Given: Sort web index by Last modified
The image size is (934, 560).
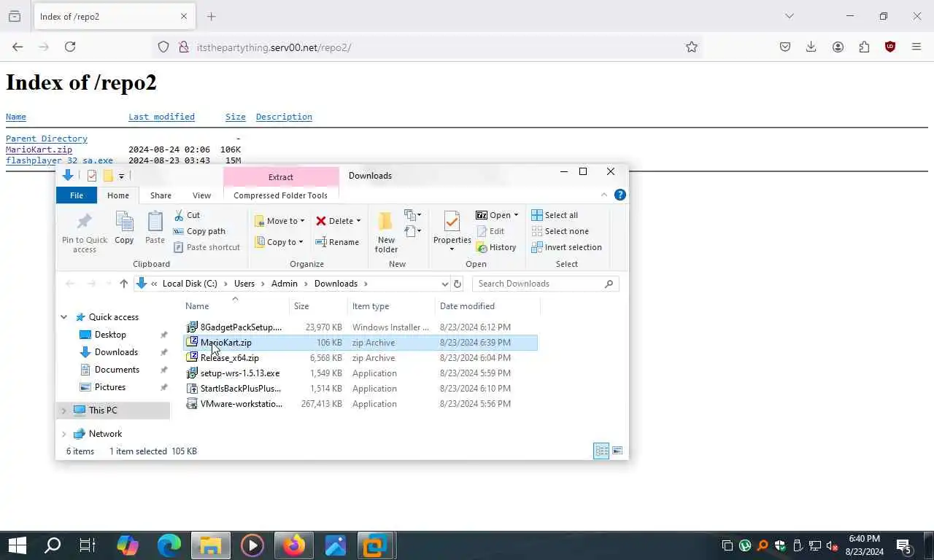Looking at the screenshot, I should coord(161,117).
